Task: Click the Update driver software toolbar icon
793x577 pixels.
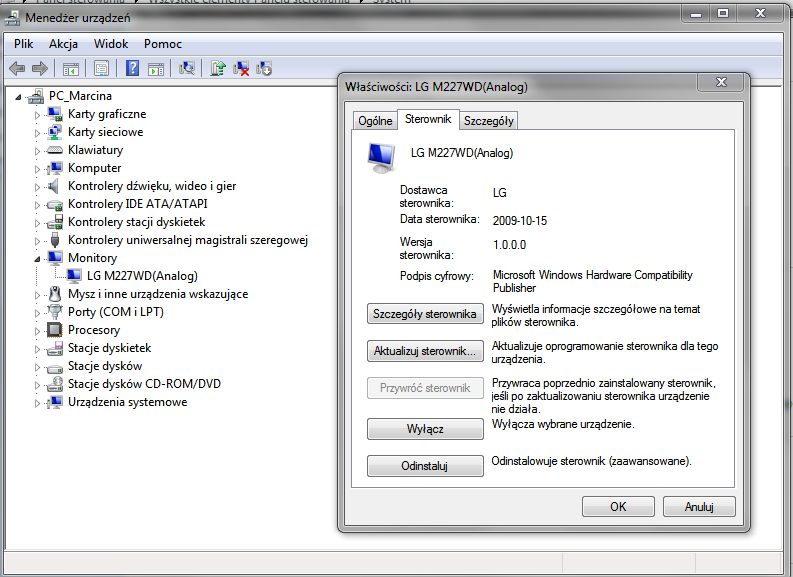Action: 218,68
